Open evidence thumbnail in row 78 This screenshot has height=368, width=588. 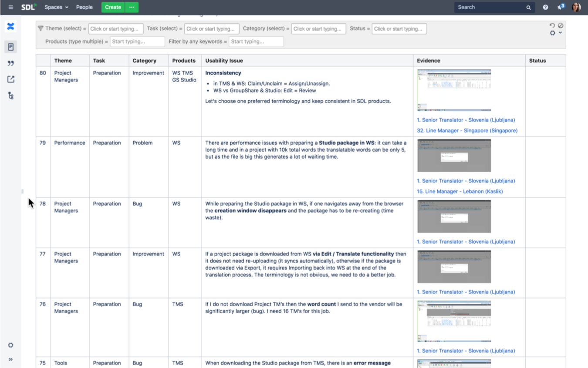pos(454,217)
